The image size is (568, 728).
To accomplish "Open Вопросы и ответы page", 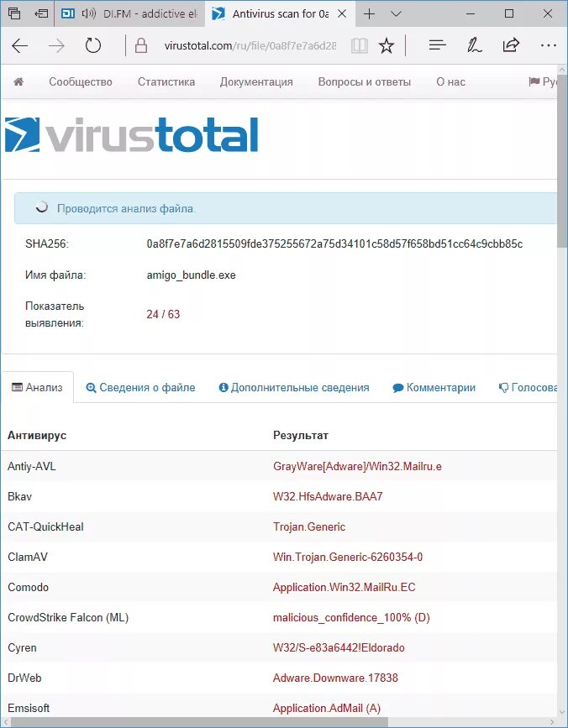I will 365,82.
